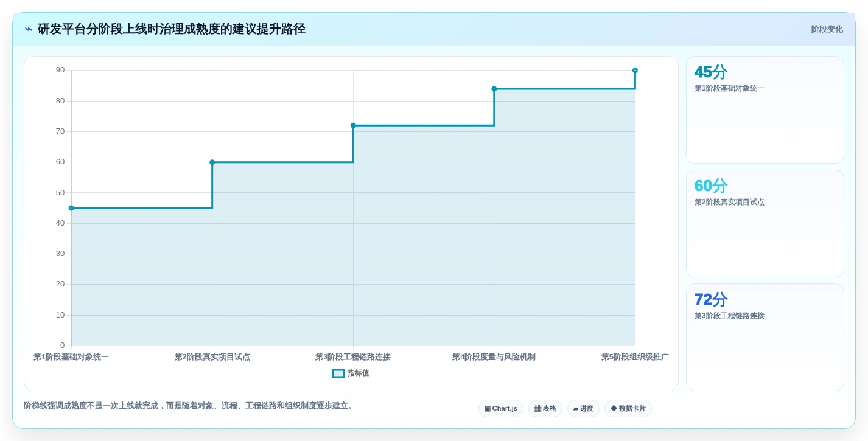The image size is (868, 441).
Task: Click the 阶段变化 label in header
Action: (x=827, y=29)
